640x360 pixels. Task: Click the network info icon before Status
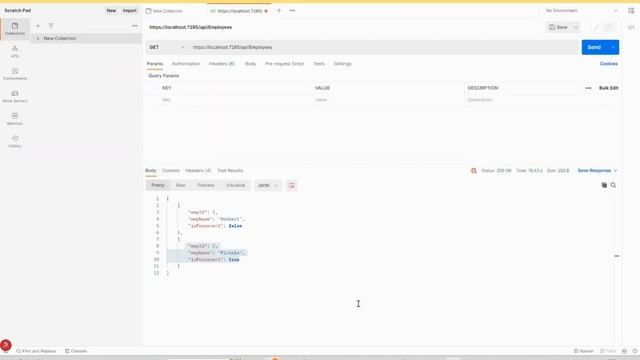[473, 171]
